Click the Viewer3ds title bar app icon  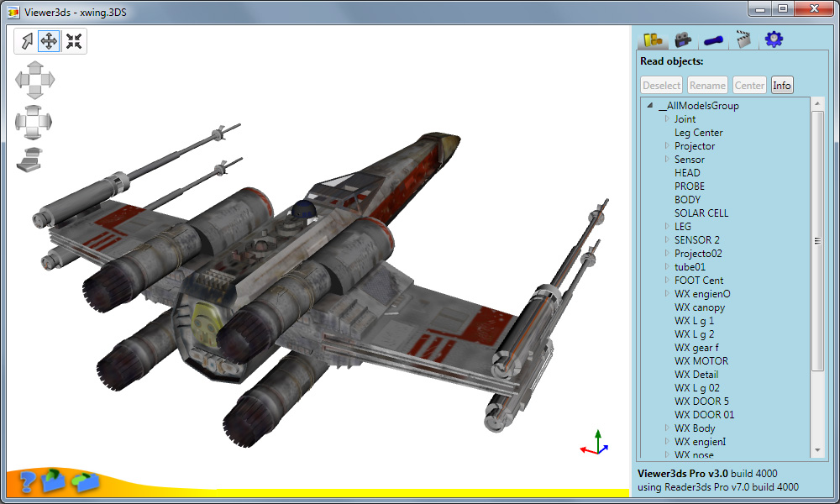point(13,12)
